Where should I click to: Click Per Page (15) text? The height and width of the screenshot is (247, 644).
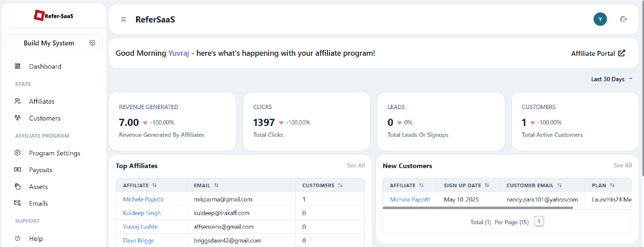(511, 222)
